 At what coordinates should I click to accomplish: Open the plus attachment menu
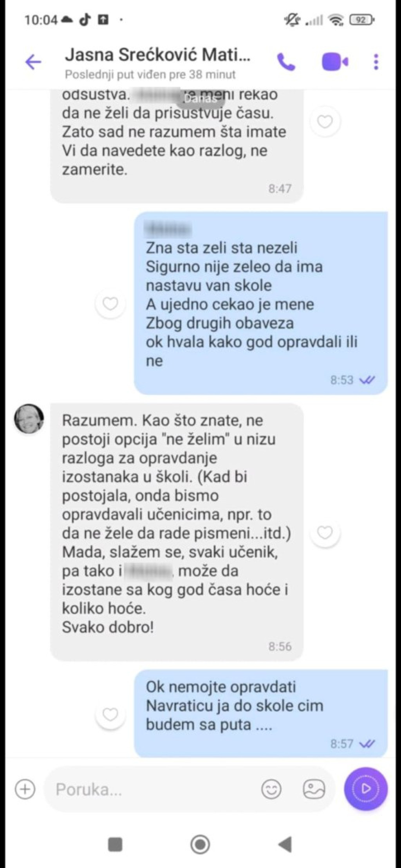coord(25,789)
